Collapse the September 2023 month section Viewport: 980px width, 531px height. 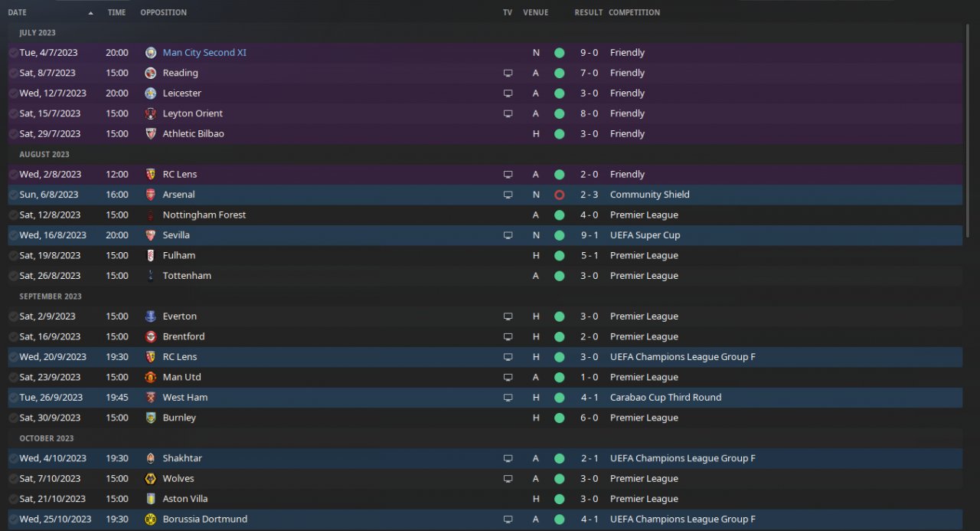tap(51, 297)
